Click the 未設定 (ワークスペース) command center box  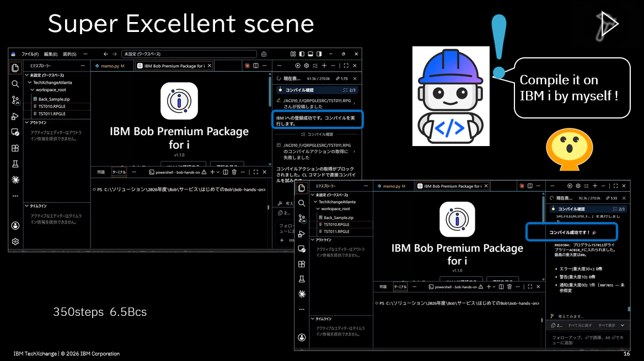pyautogui.click(x=189, y=54)
